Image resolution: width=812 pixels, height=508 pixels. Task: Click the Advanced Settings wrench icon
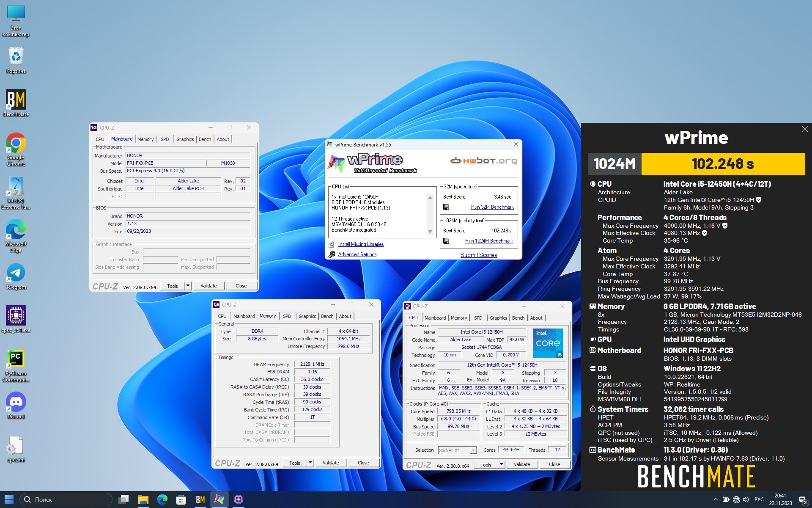[x=332, y=254]
